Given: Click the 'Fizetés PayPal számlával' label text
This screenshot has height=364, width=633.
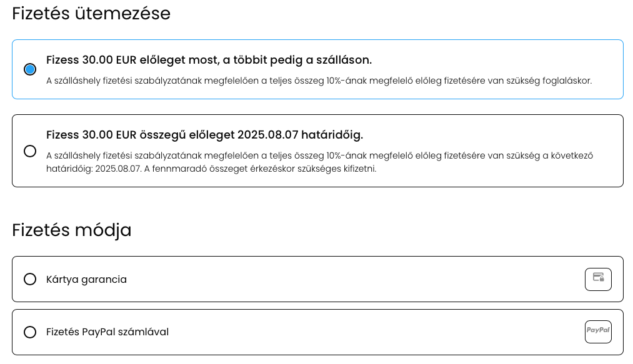Looking at the screenshot, I should click(107, 332).
